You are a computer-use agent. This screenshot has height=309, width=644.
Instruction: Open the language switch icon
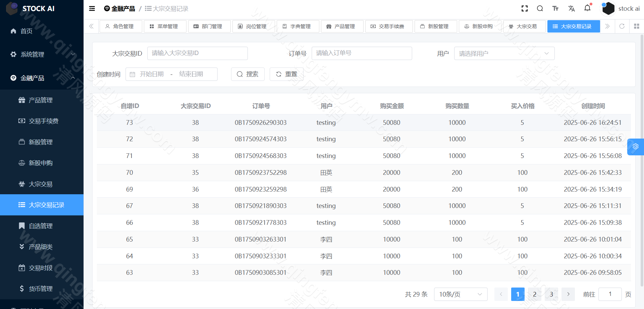pos(572,8)
